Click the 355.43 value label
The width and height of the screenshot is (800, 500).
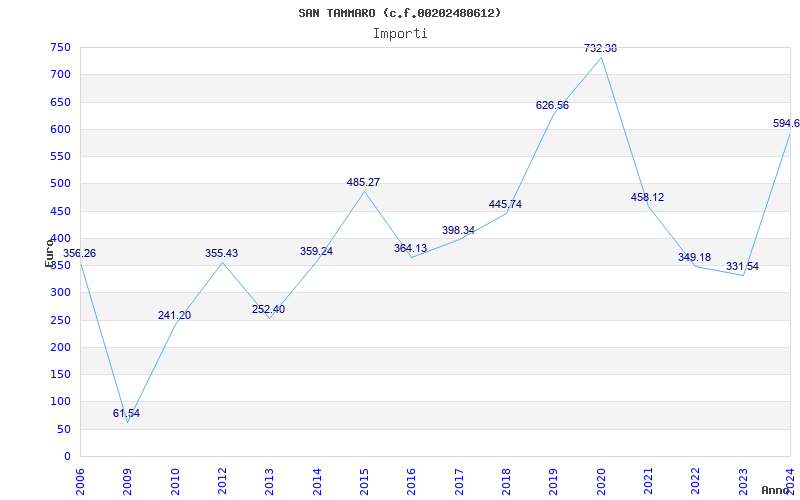(221, 253)
